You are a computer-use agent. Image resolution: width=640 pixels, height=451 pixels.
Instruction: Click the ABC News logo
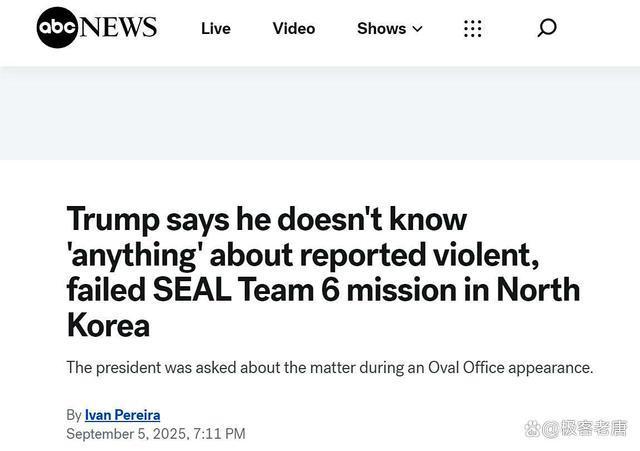pos(97,28)
